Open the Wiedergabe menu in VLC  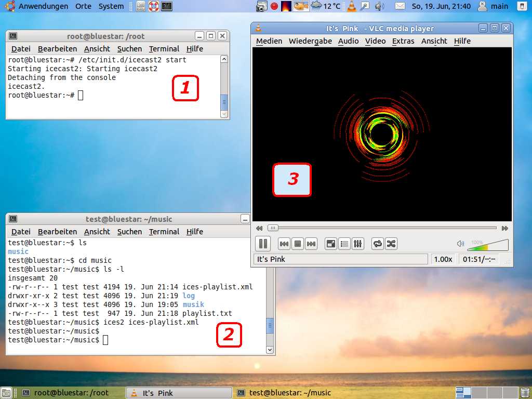point(310,41)
